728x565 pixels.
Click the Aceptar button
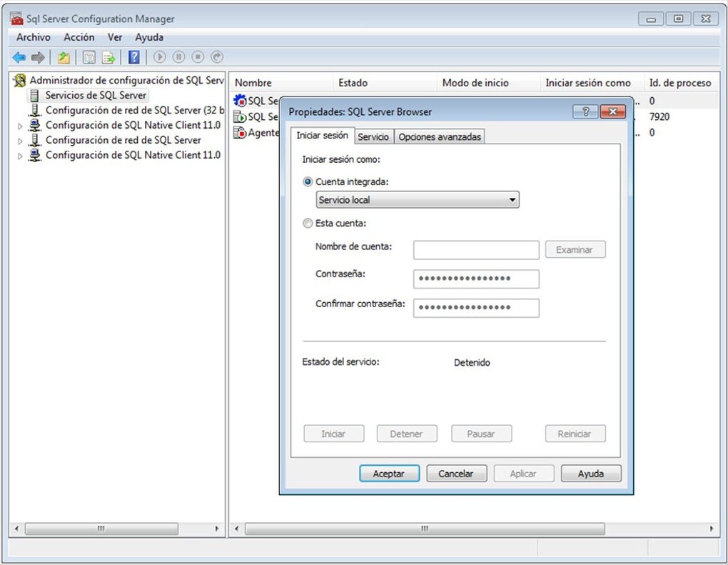(389, 474)
